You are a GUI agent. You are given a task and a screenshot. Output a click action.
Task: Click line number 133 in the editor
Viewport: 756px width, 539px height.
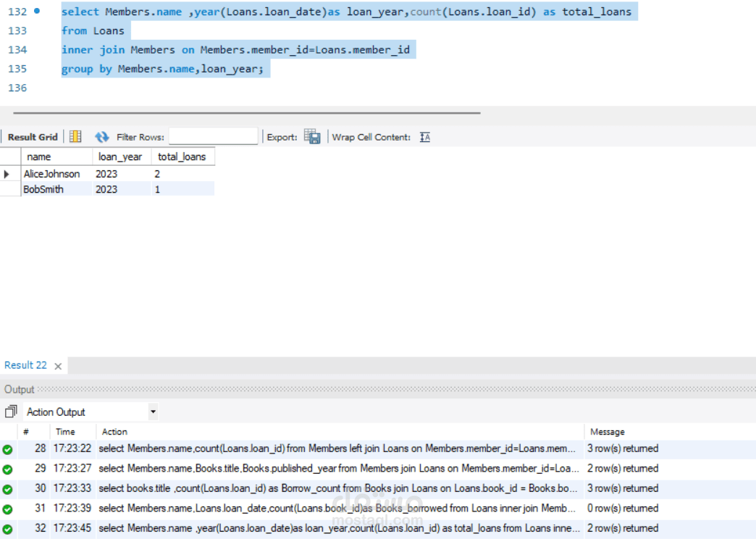17,31
